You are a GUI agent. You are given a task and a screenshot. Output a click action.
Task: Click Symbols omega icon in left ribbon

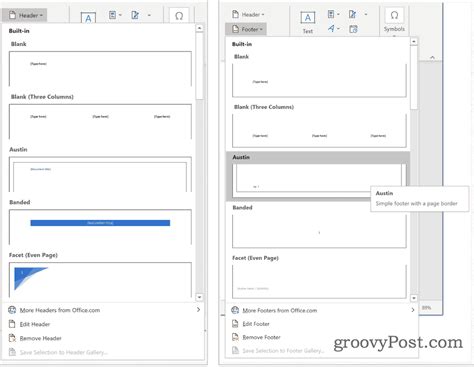(x=179, y=16)
